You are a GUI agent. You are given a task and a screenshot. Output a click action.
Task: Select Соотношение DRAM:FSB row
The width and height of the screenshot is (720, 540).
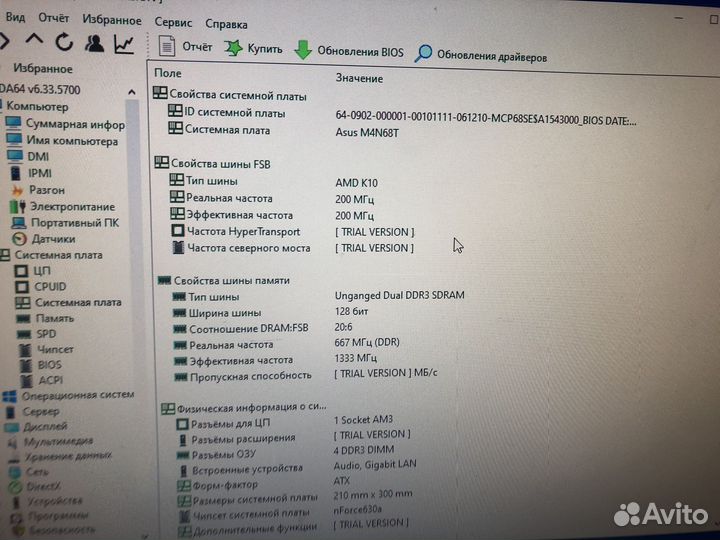(x=240, y=328)
